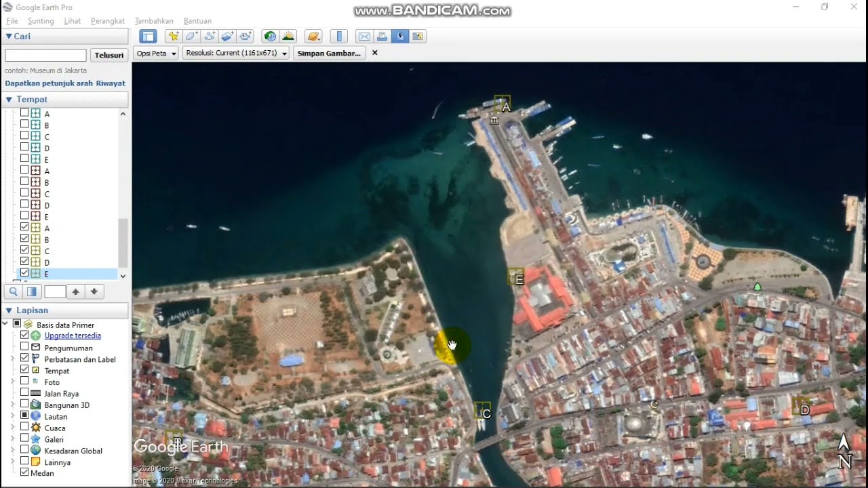Screen dimensions: 868x488
Task: Open the Tambahkan menu
Action: coord(154,21)
